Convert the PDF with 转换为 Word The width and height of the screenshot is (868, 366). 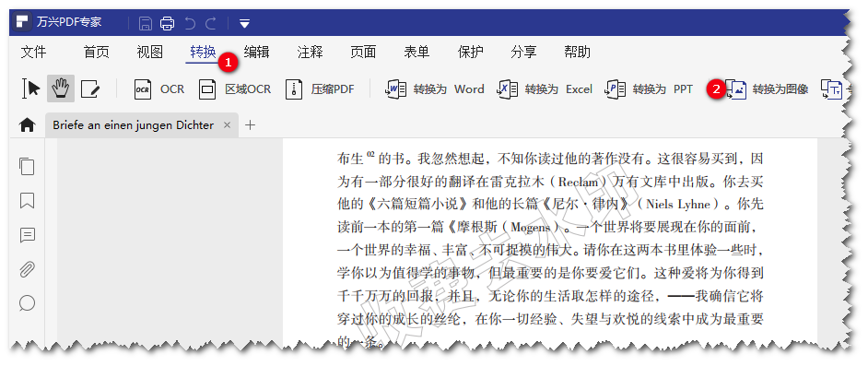tap(434, 89)
